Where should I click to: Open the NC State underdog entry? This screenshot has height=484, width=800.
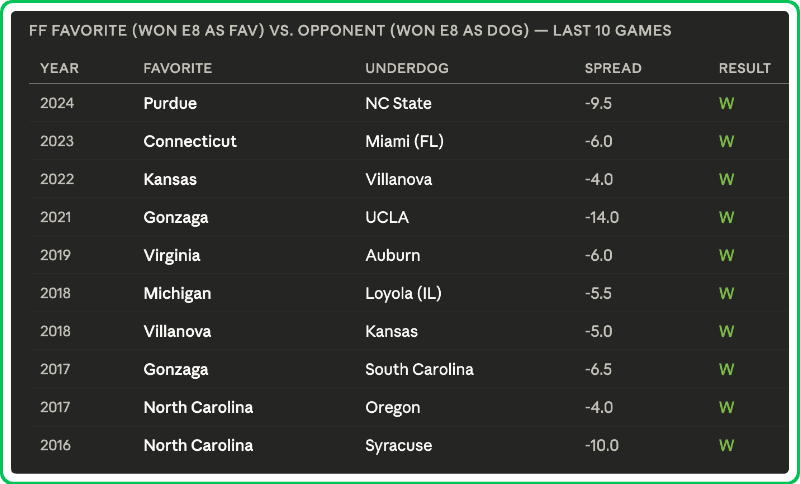398,104
